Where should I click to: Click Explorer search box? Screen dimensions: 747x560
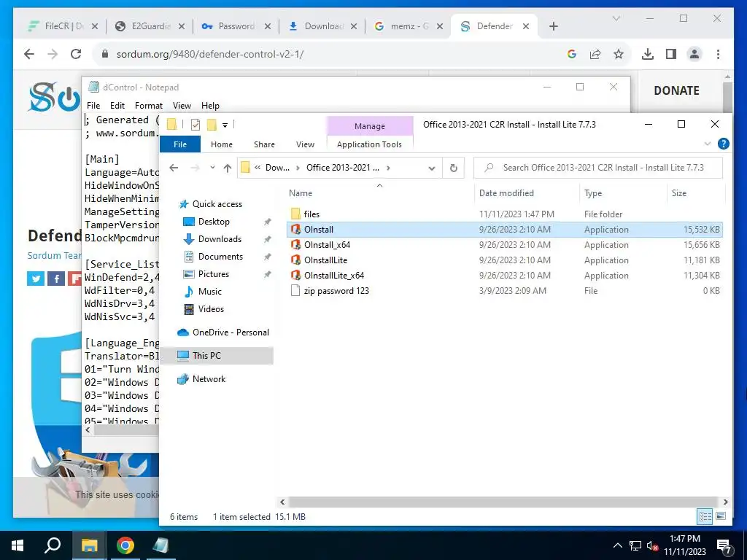(x=598, y=168)
